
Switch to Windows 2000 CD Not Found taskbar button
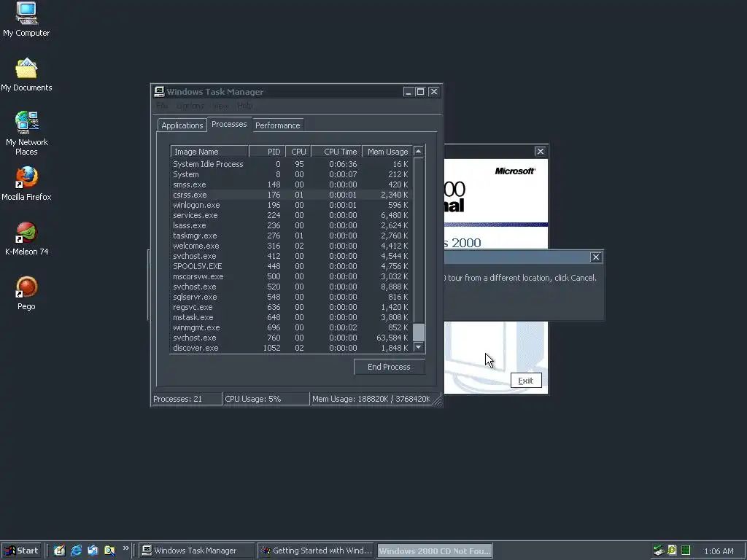tap(435, 551)
